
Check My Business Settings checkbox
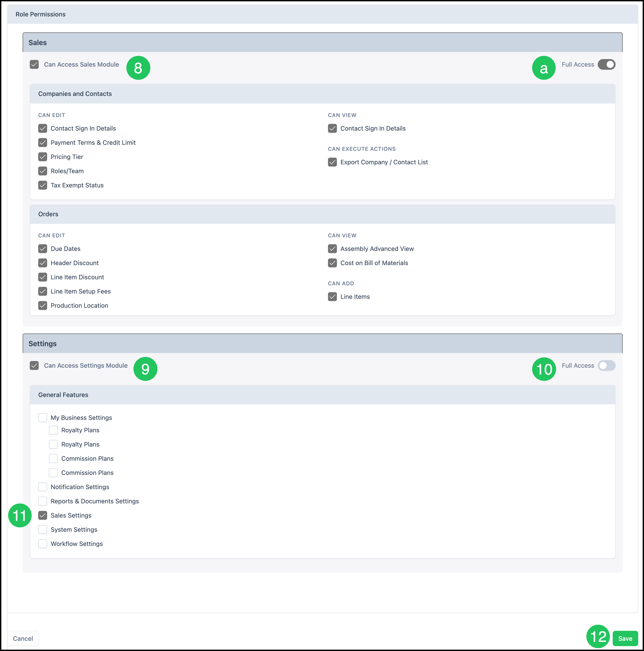click(43, 418)
